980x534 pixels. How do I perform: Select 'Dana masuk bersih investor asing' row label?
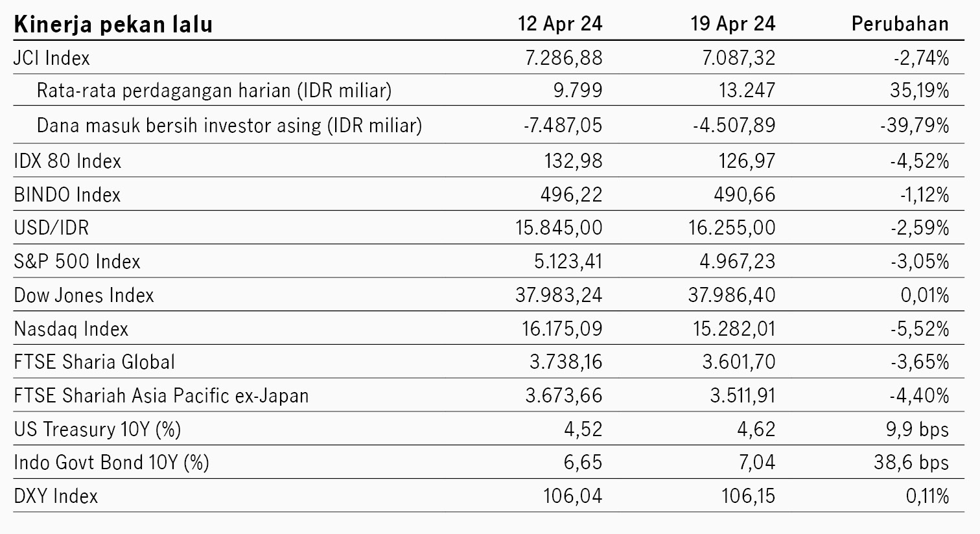click(180, 125)
